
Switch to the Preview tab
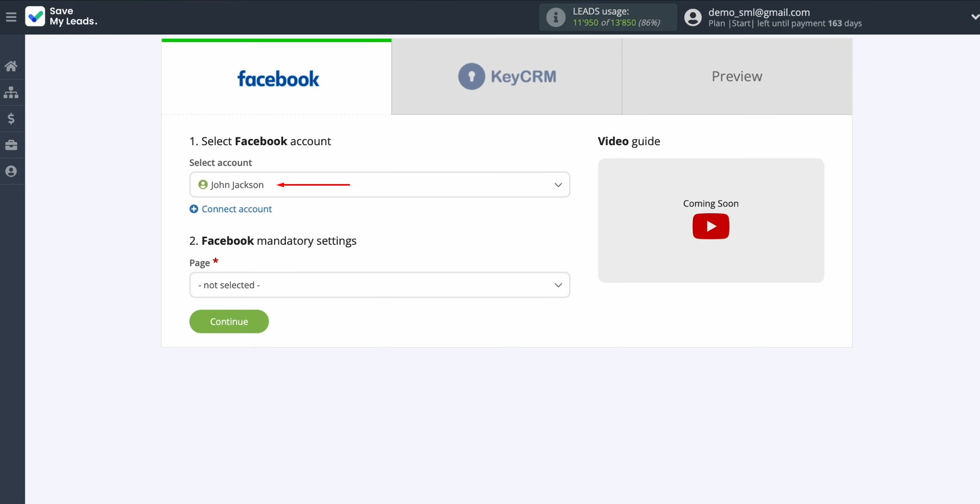click(x=737, y=77)
